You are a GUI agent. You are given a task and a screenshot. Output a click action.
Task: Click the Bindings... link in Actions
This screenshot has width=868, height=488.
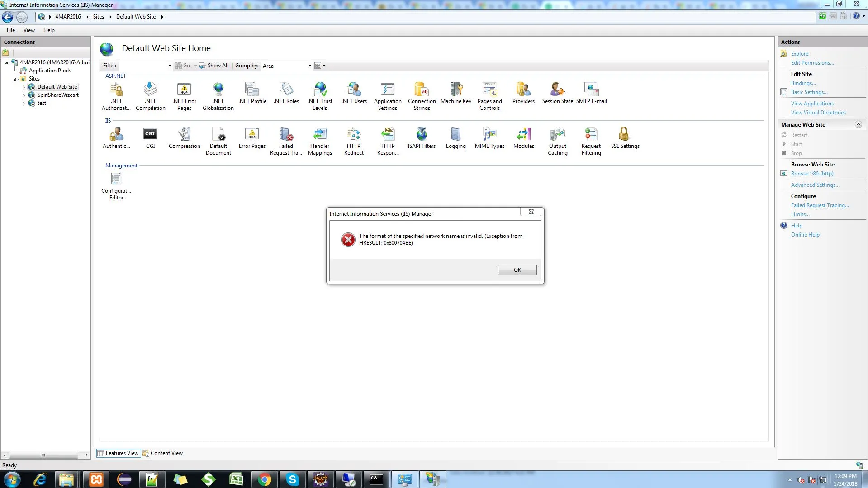tap(803, 83)
